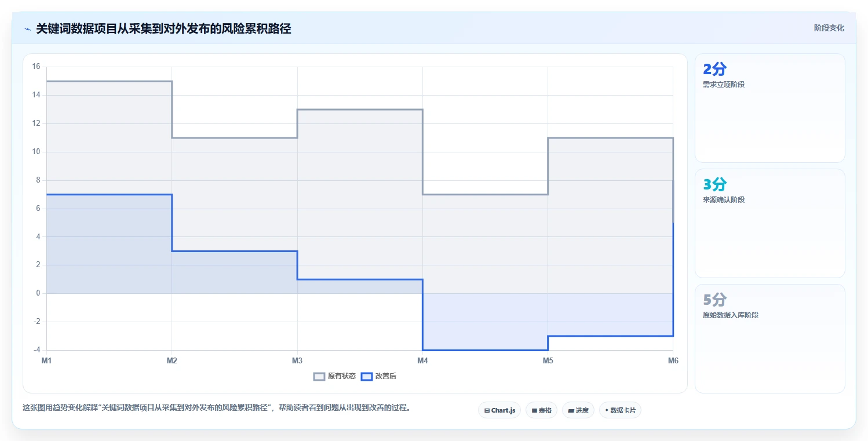Click the 5分 score card value
868x441 pixels.
click(x=714, y=300)
